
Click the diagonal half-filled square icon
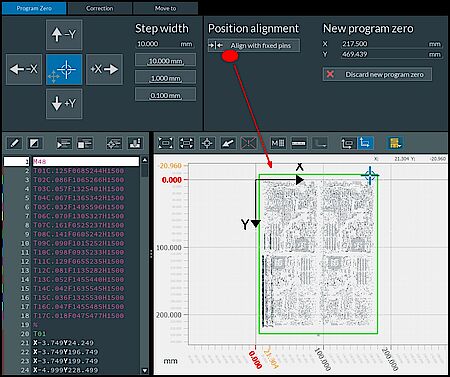click(34, 144)
